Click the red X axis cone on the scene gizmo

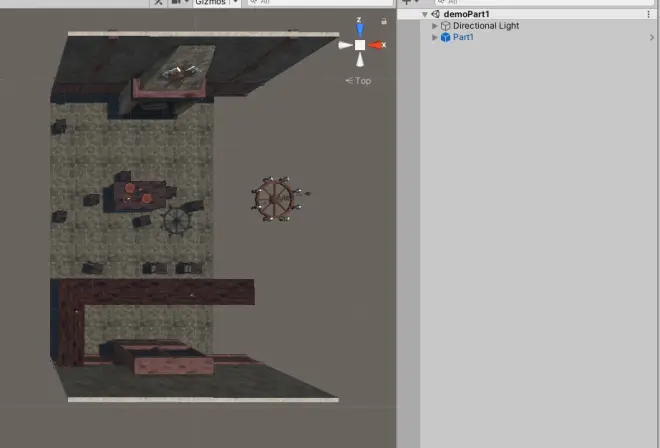pos(375,45)
